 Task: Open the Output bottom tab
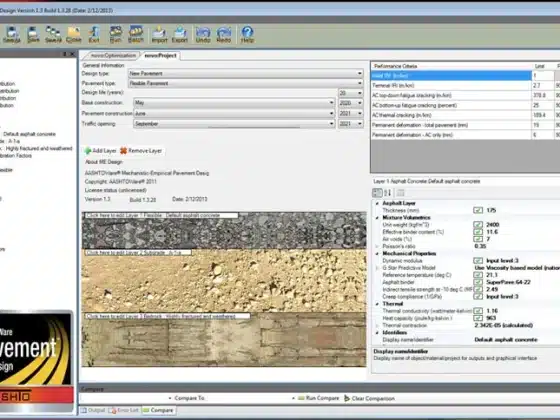point(93,410)
